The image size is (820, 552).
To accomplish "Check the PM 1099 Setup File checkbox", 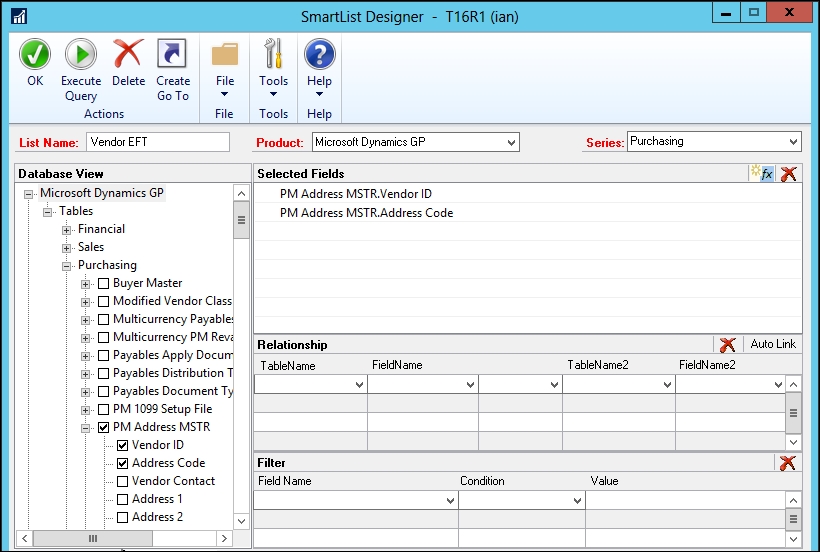I will (104, 409).
